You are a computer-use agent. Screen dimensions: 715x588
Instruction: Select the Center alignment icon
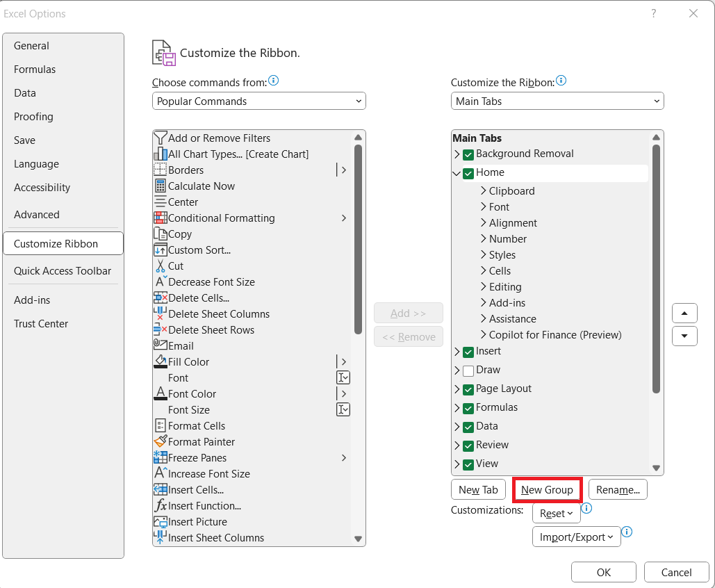(x=160, y=202)
